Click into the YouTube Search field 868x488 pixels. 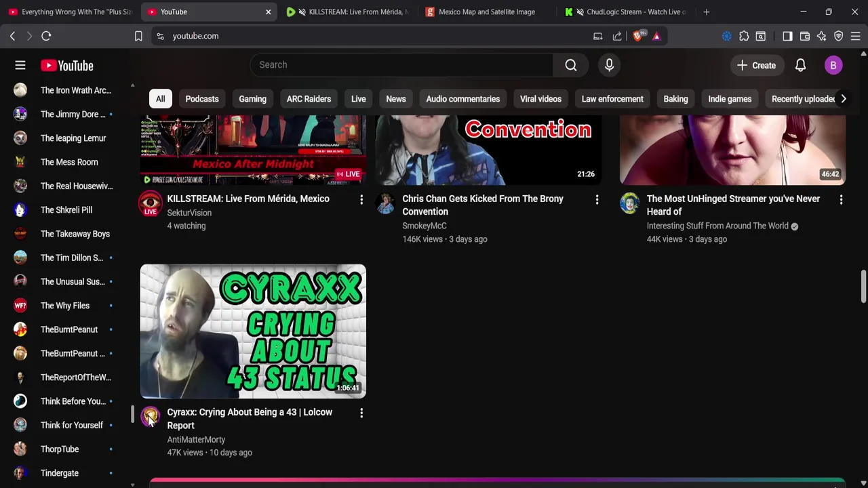401,65
